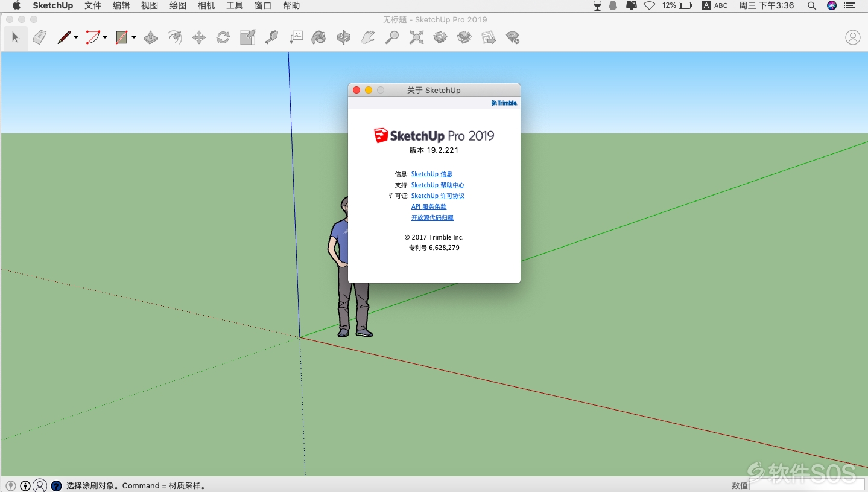Click the Siri menu bar icon
This screenshot has width=868, height=492.
click(832, 5)
